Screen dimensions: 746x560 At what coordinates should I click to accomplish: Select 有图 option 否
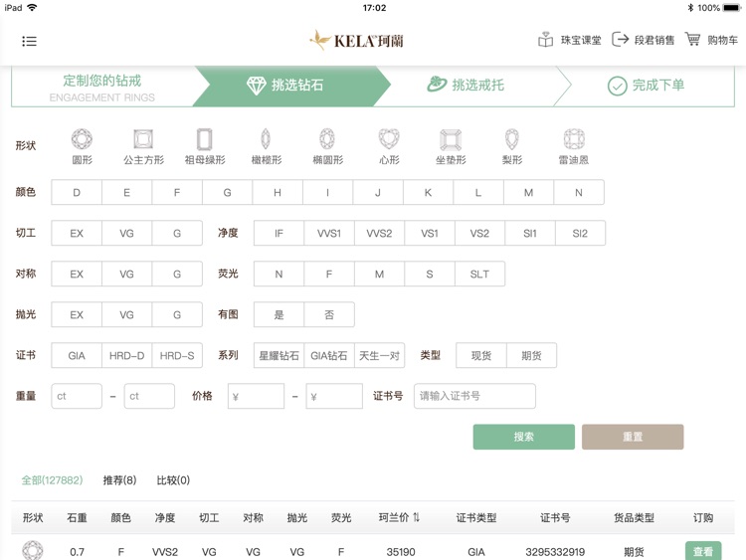(x=329, y=314)
